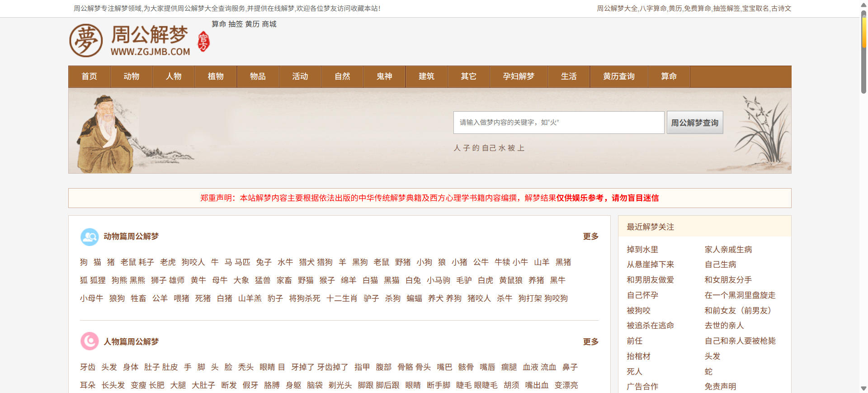Click the red 官方 seal badge
Image resolution: width=868 pixels, height=393 pixels.
204,41
